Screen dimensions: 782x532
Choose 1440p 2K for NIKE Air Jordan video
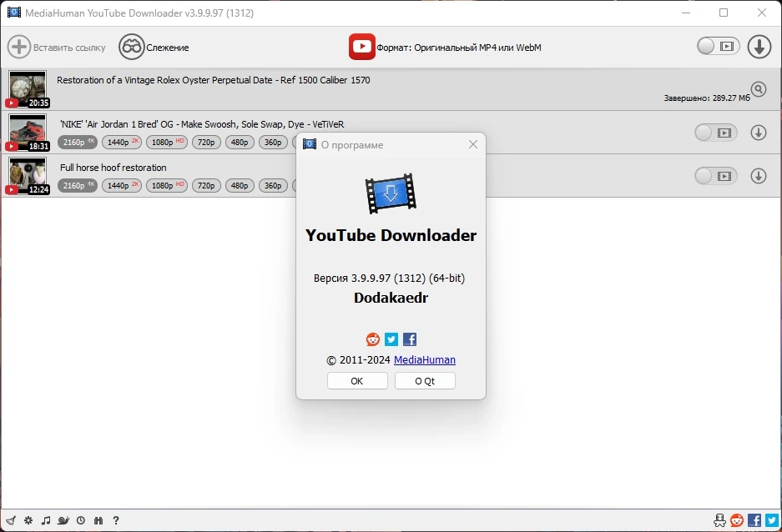pos(122,143)
